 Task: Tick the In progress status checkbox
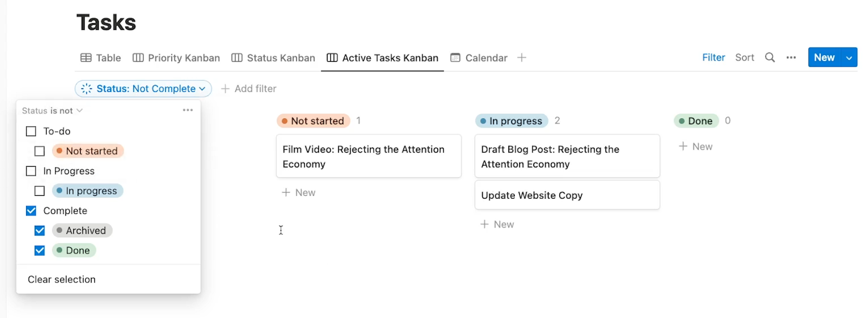[40, 191]
